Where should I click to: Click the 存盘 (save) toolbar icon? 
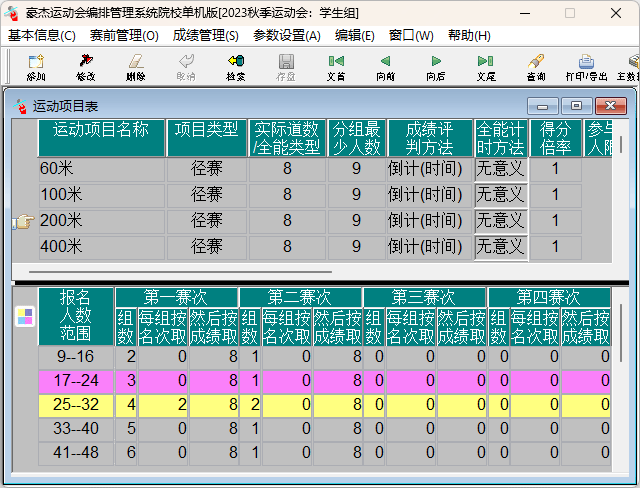point(286,67)
